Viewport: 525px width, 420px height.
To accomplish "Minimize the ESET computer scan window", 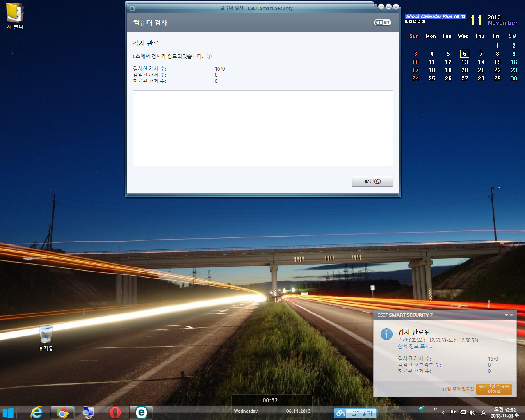I will pos(381,7).
